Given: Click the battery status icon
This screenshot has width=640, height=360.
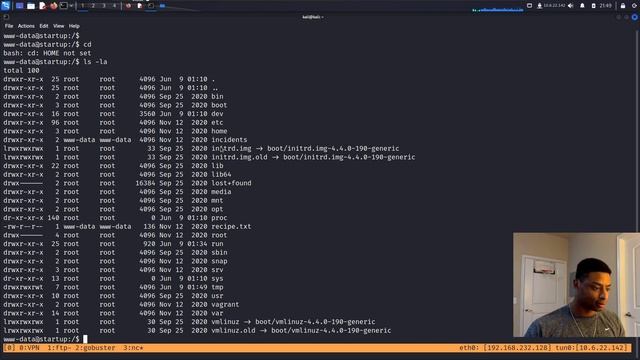Looking at the screenshot, I should (593, 6).
